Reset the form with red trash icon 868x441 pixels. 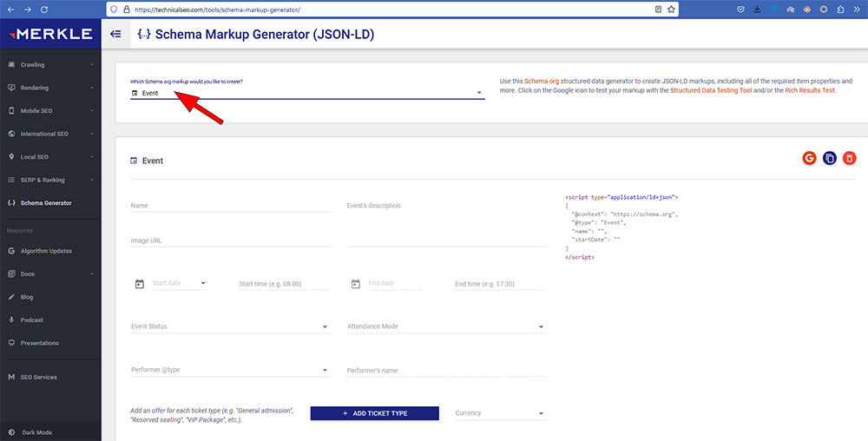(849, 158)
